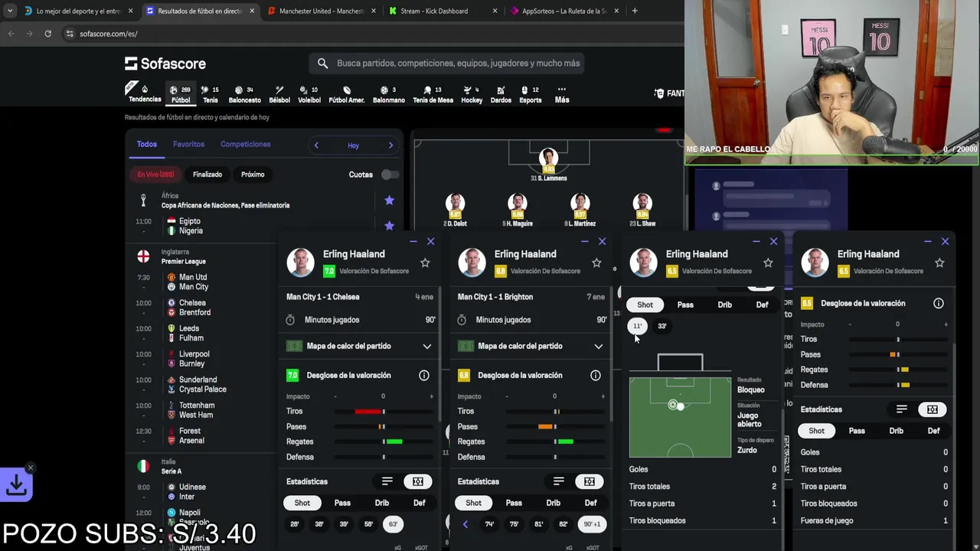Open a new browser tab
Image resolution: width=980 pixels, height=551 pixels.
[x=635, y=11]
